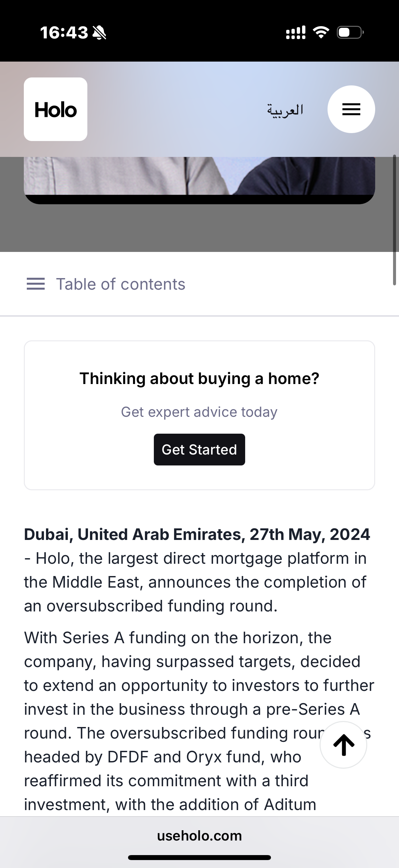Tap the page scrollbar on the right edge

[394, 220]
